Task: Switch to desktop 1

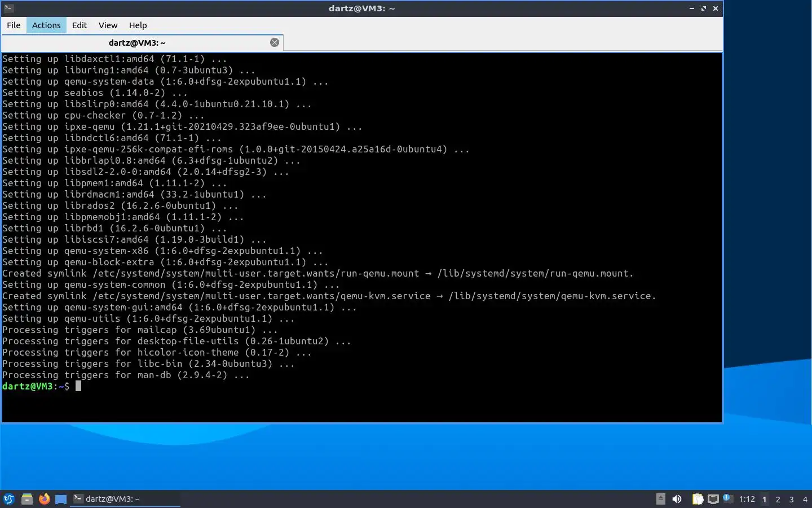Action: (765, 499)
